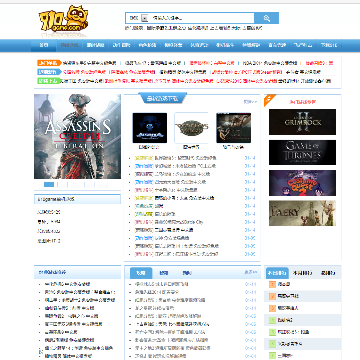The image size is (360, 360).
Task: Click the Assassin's Creed III Liberation slide
Action: [x=77, y=136]
